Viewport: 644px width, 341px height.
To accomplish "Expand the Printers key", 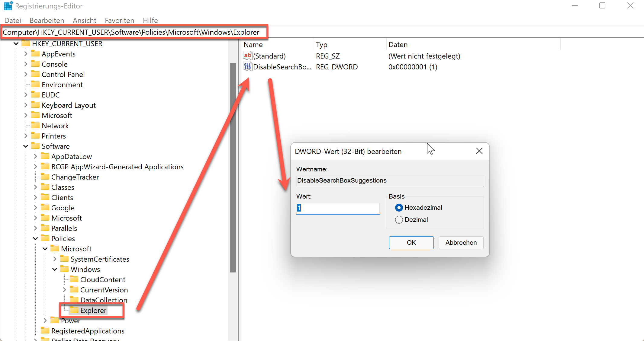I will tap(26, 136).
